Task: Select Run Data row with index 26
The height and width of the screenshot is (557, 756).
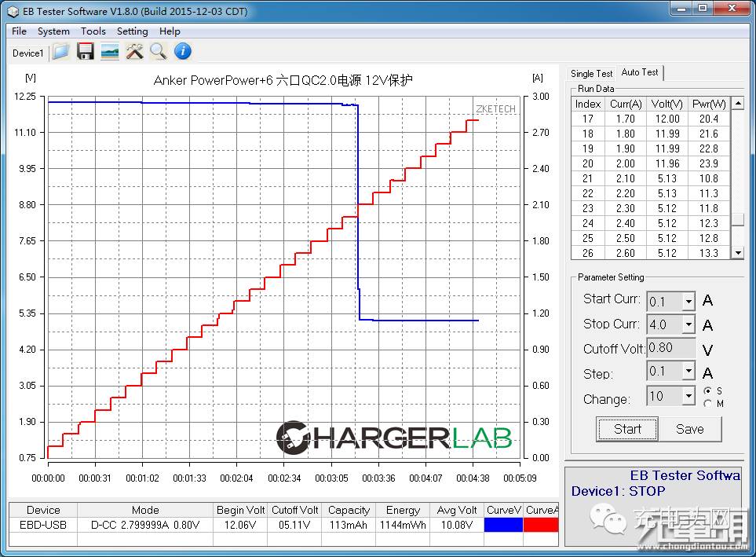Action: (x=651, y=253)
